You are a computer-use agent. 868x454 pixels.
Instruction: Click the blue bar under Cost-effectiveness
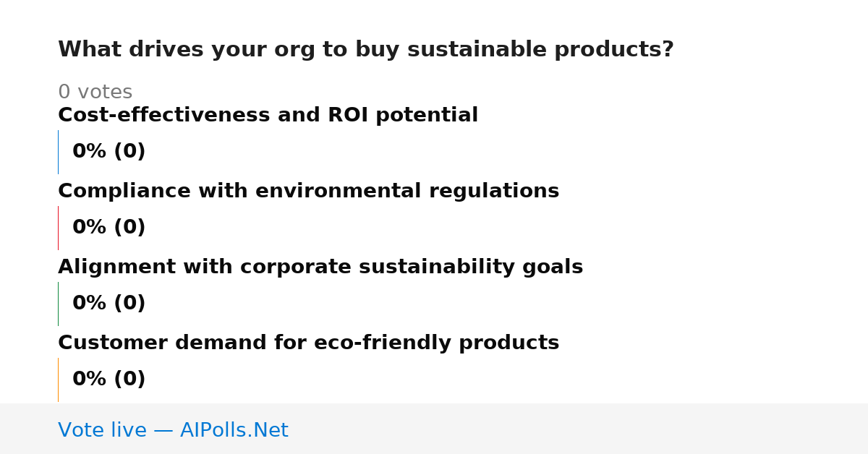[58, 152]
